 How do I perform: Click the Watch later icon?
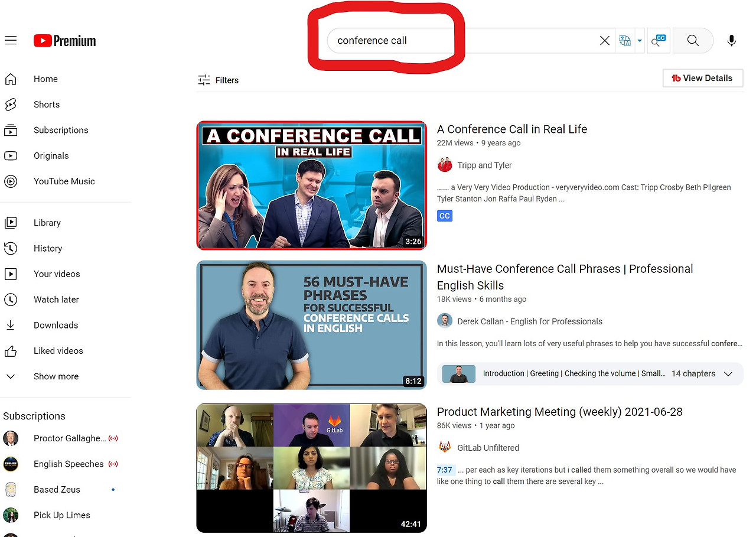[x=11, y=300]
